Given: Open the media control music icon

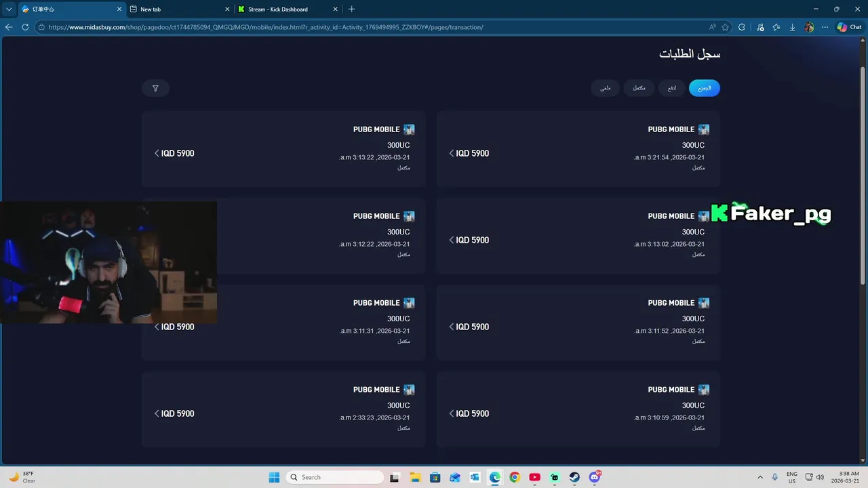Looking at the screenshot, I should click(x=759, y=27).
